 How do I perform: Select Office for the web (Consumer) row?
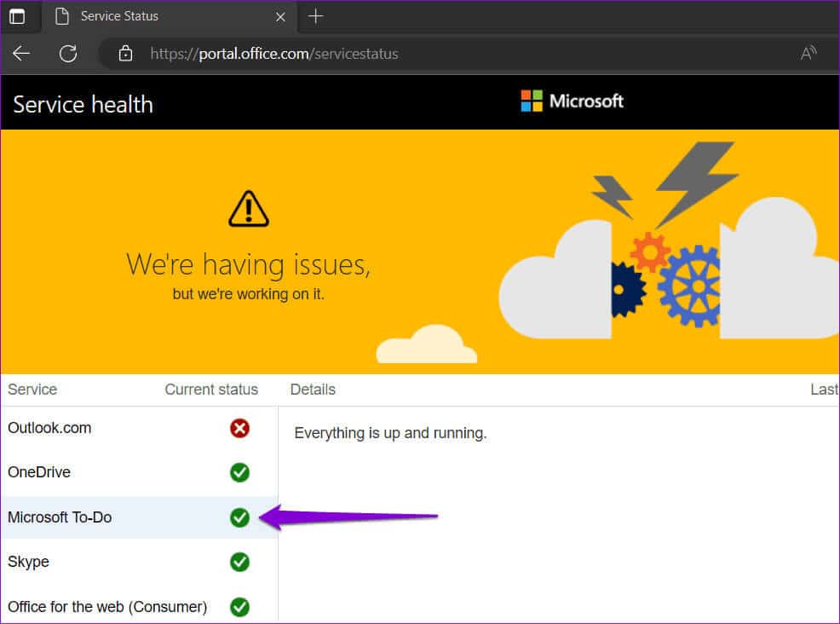tap(139, 607)
